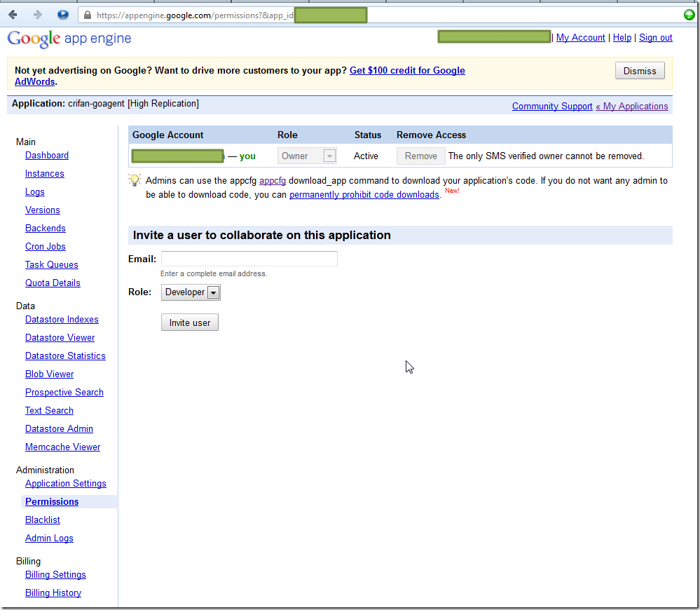Open Datastore Statistics page
The width and height of the screenshot is (700, 610).
click(x=66, y=356)
